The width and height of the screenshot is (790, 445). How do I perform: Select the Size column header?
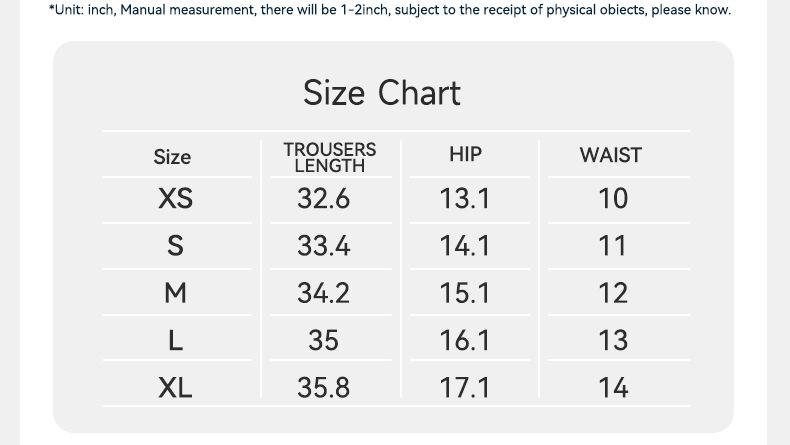coord(172,157)
